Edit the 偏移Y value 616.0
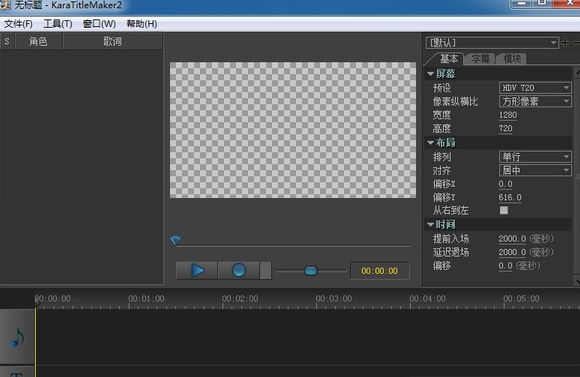 tap(510, 197)
